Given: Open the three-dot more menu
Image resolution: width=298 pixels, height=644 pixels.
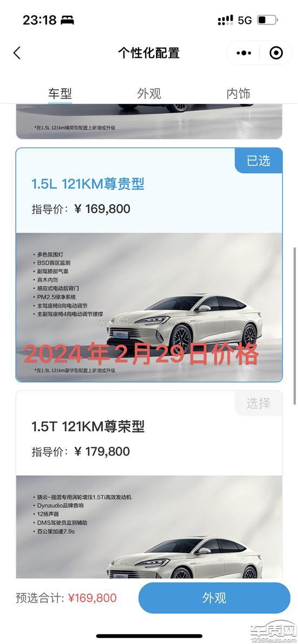Looking at the screenshot, I should tap(243, 53).
